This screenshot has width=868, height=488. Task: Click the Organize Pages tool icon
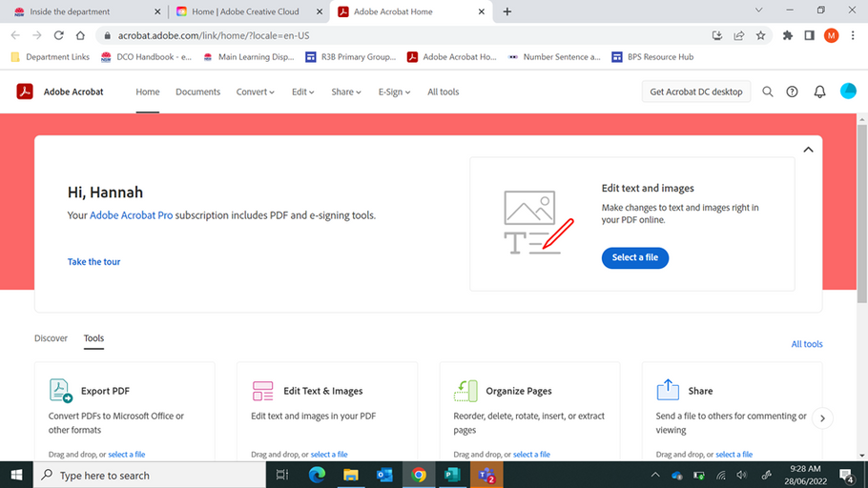[x=465, y=391]
